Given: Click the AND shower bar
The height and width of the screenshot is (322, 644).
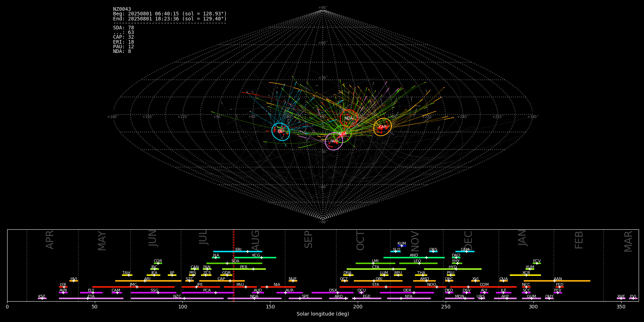Looking at the screenshot, I should [x=414, y=258].
